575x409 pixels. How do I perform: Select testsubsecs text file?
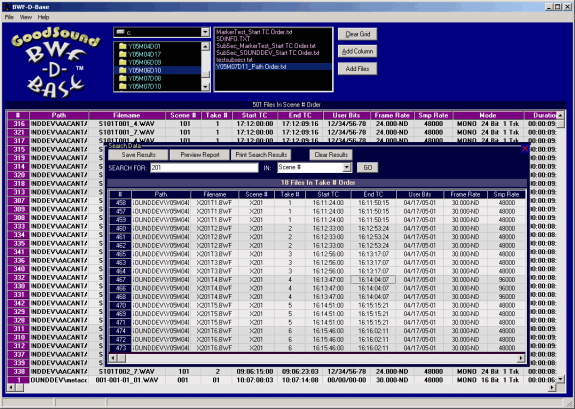(x=234, y=60)
